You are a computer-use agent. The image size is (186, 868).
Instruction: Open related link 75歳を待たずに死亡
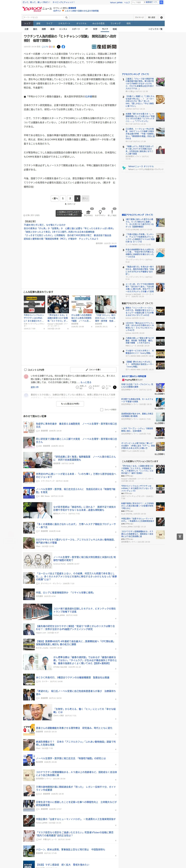point(45,225)
